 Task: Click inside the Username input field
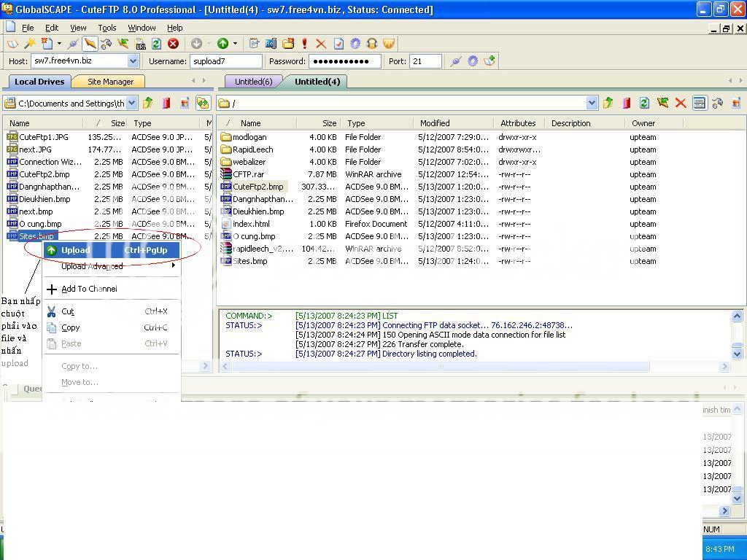click(226, 61)
